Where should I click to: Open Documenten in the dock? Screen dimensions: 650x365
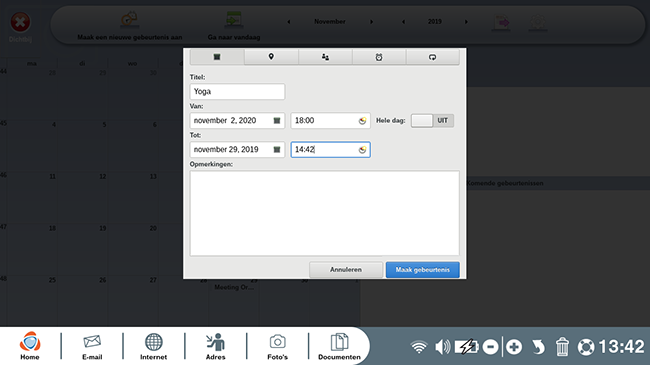click(340, 346)
